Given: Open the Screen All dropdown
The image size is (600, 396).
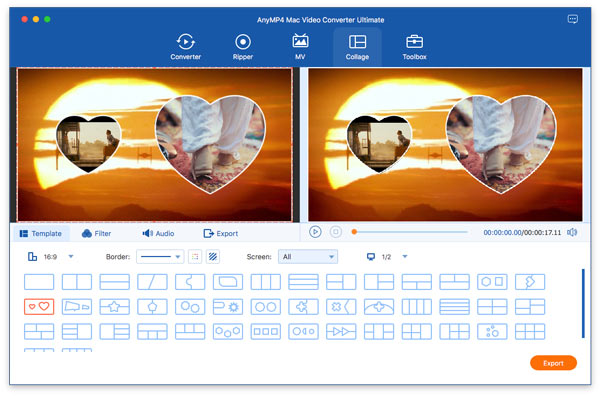Looking at the screenshot, I should click(308, 257).
